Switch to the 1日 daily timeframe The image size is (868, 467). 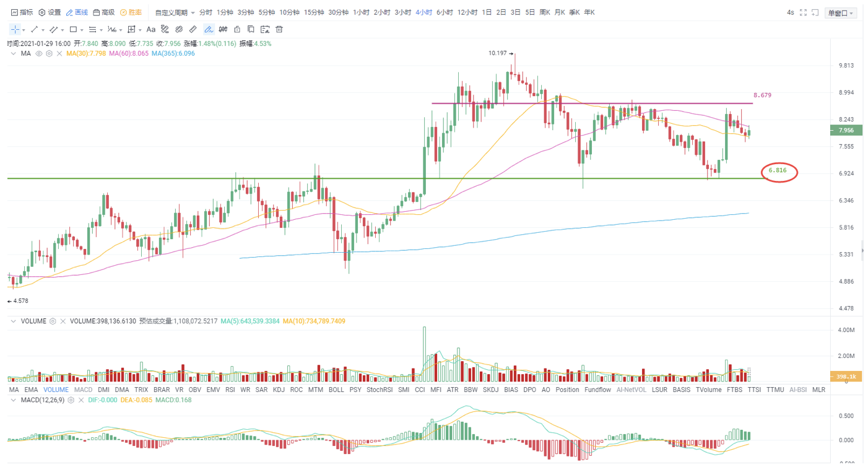click(x=487, y=12)
